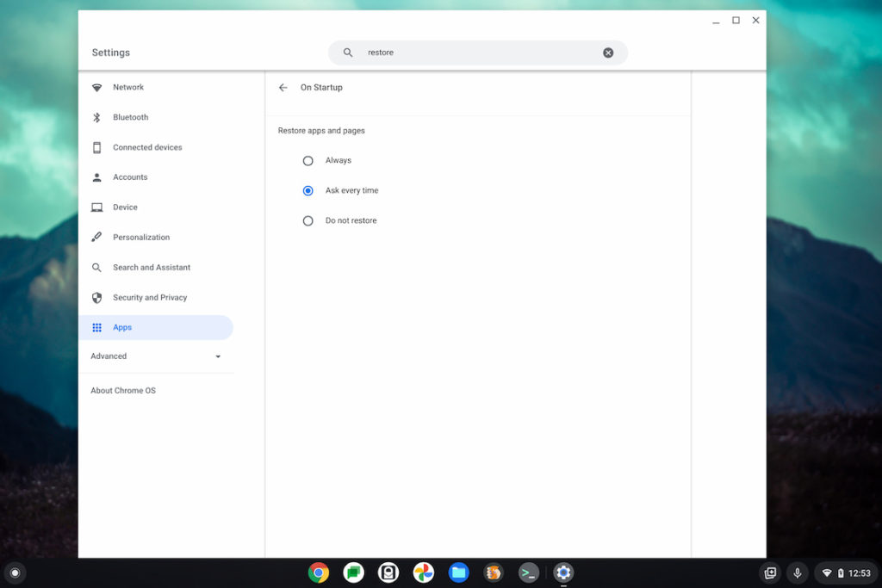The width and height of the screenshot is (882, 588).
Task: Open the Device section
Action: coord(156,207)
